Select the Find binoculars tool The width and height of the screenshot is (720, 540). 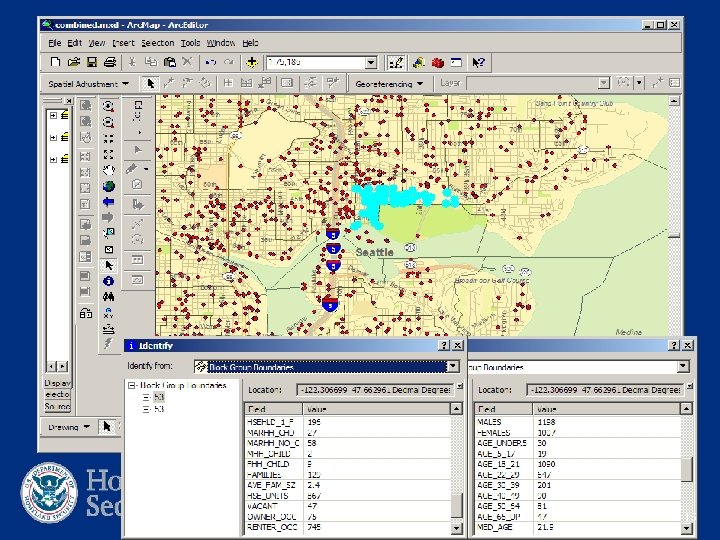coord(108,297)
